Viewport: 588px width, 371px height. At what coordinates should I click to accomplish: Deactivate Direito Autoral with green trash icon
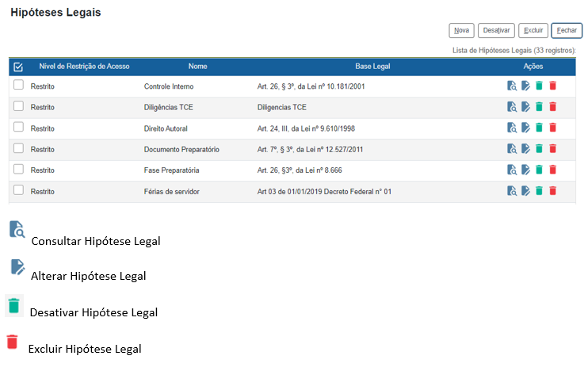(x=539, y=128)
